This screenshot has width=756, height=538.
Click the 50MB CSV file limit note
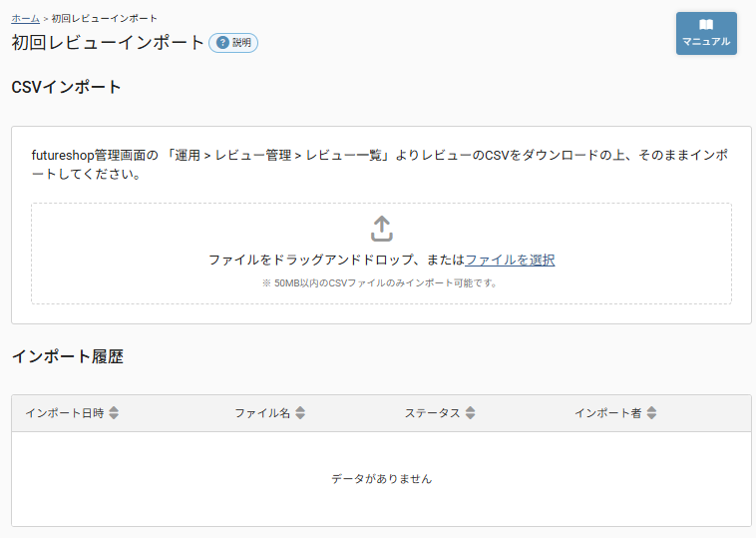381,282
